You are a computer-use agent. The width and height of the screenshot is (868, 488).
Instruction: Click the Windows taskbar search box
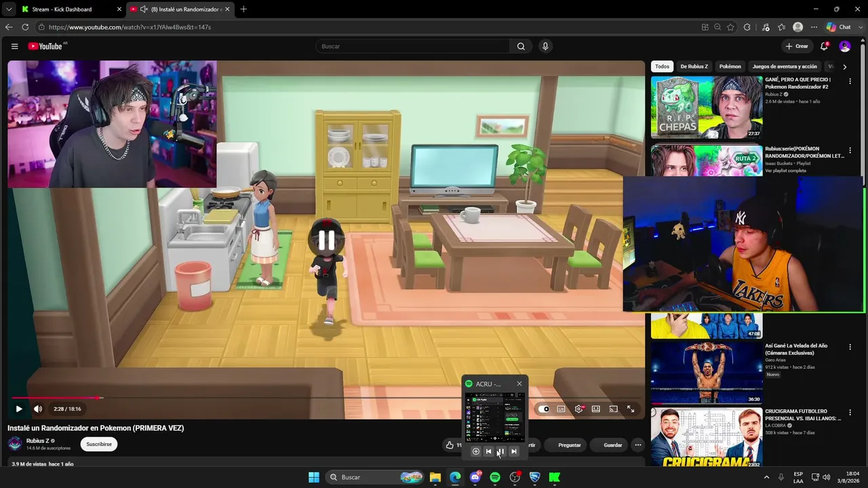pyautogui.click(x=375, y=477)
